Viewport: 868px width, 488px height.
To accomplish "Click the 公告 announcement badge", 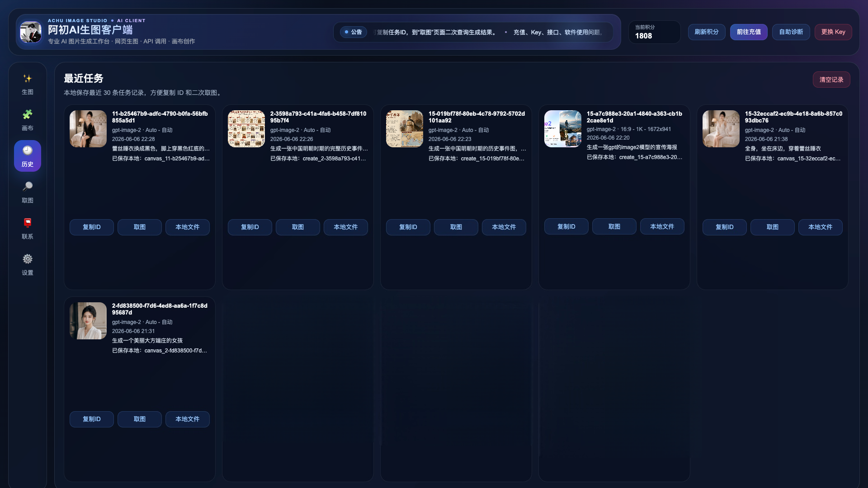I will (x=353, y=32).
